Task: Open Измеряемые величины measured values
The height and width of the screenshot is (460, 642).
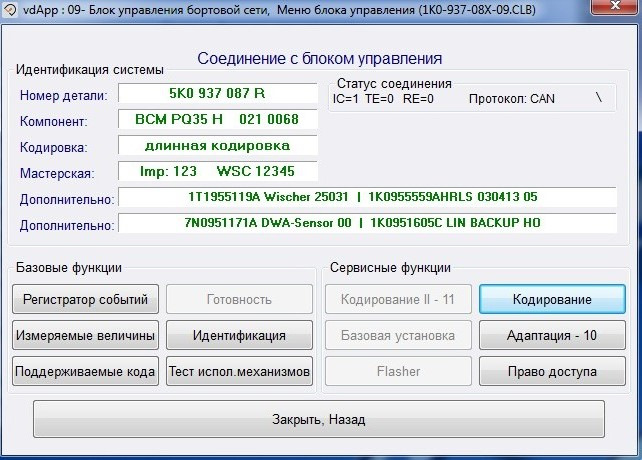Action: [x=85, y=335]
